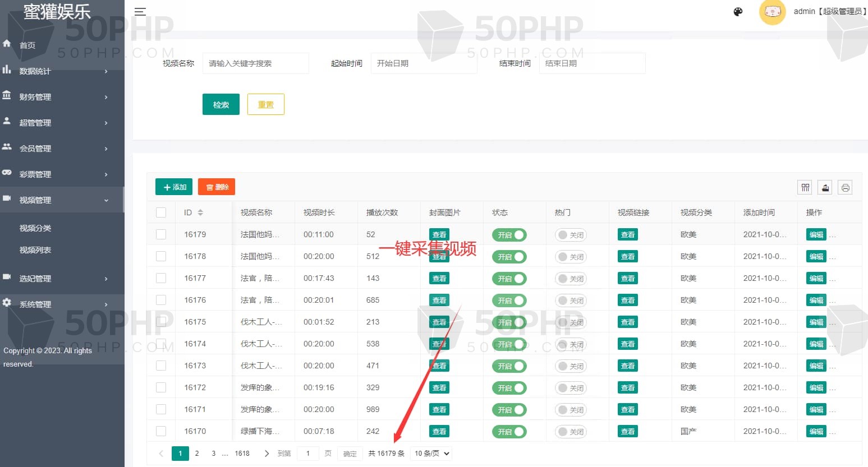Open the 10条/页 page size dropdown

[x=431, y=454]
